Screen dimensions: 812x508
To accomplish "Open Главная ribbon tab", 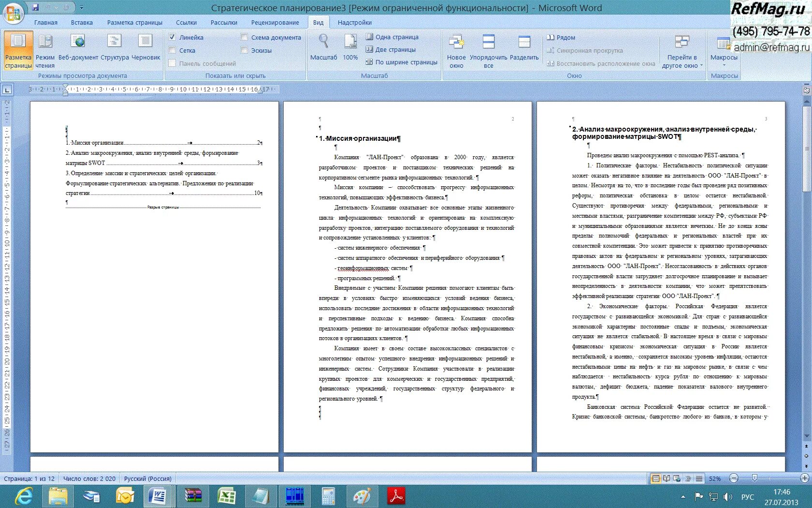I will [x=46, y=22].
